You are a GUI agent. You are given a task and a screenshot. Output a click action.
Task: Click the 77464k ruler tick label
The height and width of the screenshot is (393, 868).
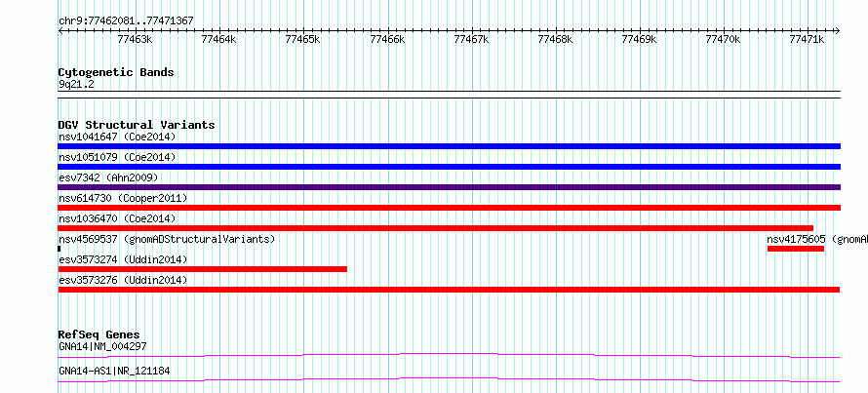(219, 39)
